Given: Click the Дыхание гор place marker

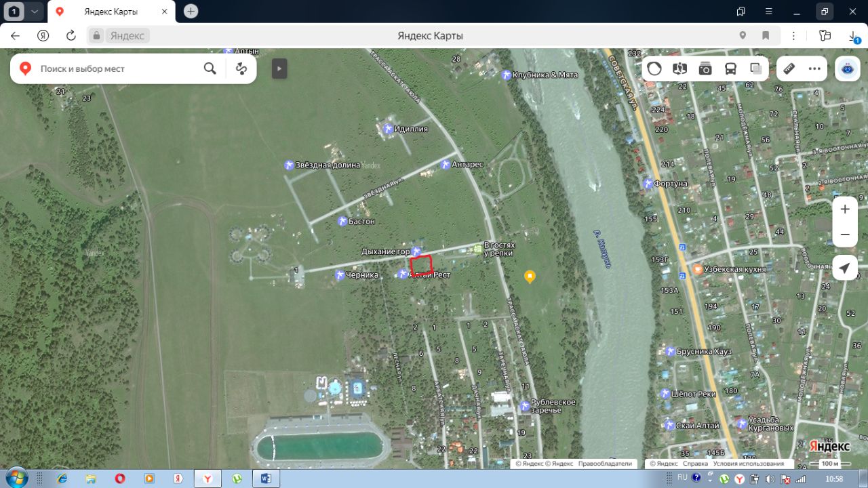Looking at the screenshot, I should 416,251.
